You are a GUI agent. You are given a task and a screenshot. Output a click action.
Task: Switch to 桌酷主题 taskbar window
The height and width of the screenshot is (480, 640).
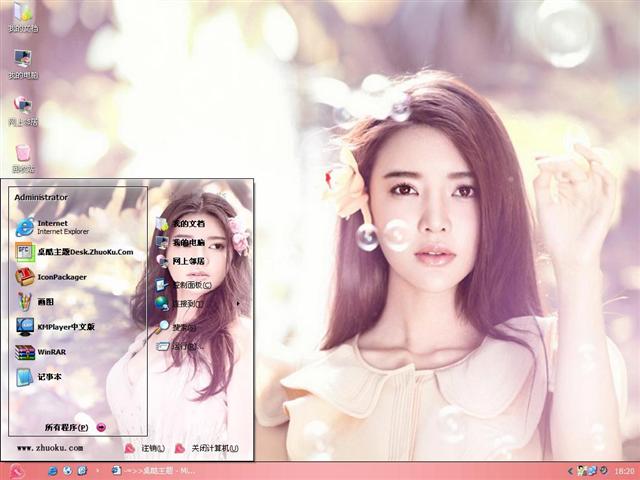(154, 471)
